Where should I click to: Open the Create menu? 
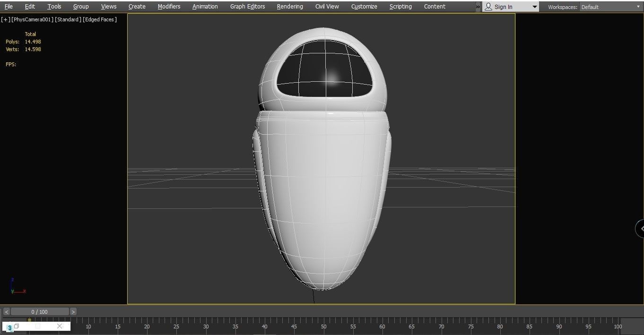[x=137, y=7]
